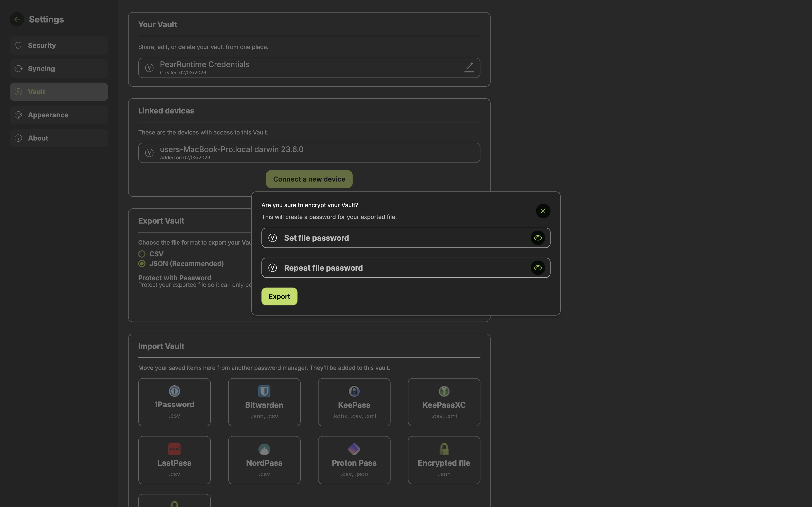The height and width of the screenshot is (507, 812).
Task: Click the pencil icon to rename PearRuntime Credentials
Action: 469,67
